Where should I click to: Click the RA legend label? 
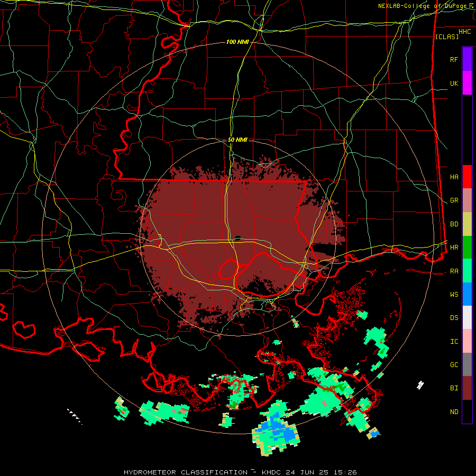coord(454,271)
